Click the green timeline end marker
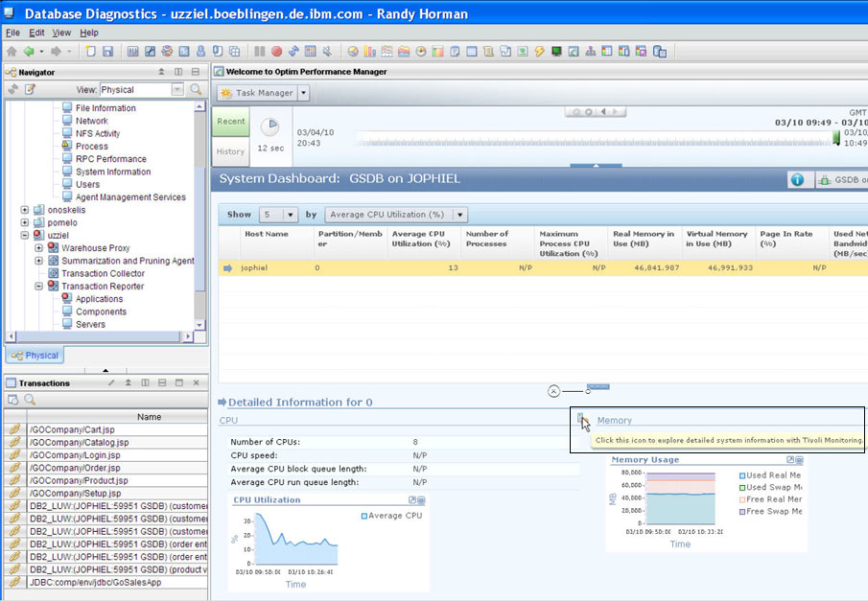 836,138
